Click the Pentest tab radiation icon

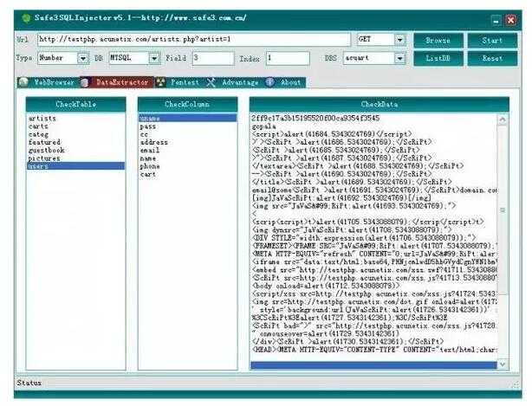click(x=161, y=82)
